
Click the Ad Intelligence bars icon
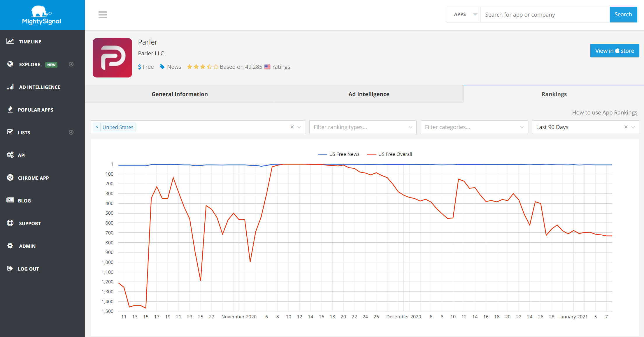(x=10, y=87)
